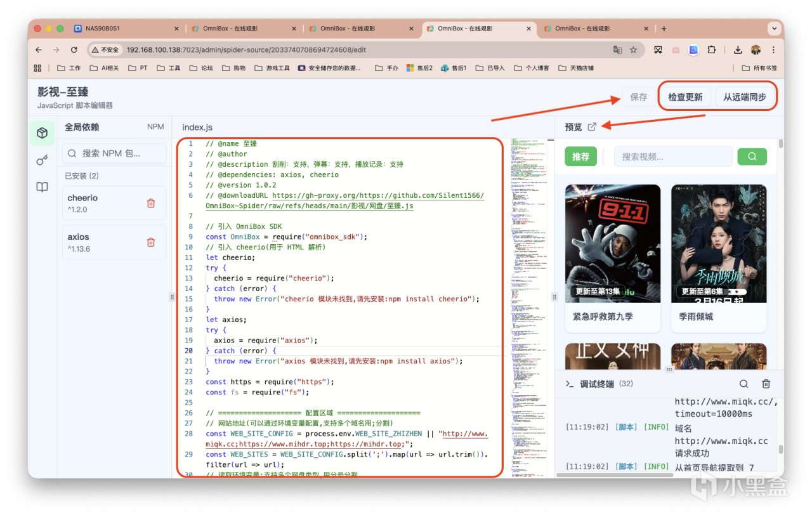Click the 从远端同步 button
The height and width of the screenshot is (515, 812).
click(745, 97)
